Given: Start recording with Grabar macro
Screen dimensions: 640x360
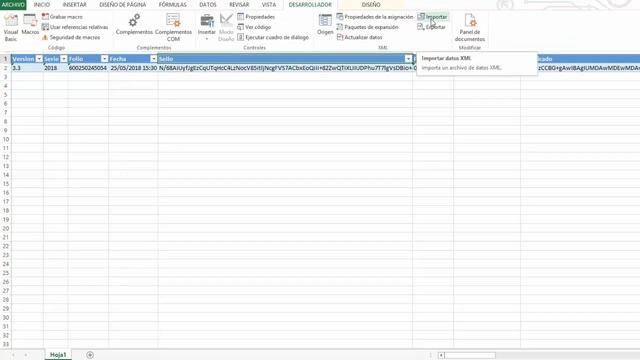Looking at the screenshot, I should (62, 17).
